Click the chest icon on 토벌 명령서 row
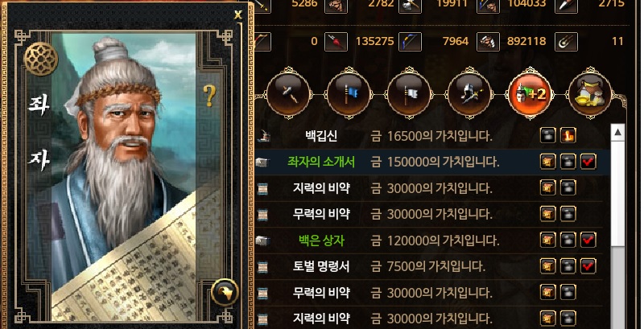Image resolution: width=644 pixels, height=329 pixels. click(x=568, y=266)
